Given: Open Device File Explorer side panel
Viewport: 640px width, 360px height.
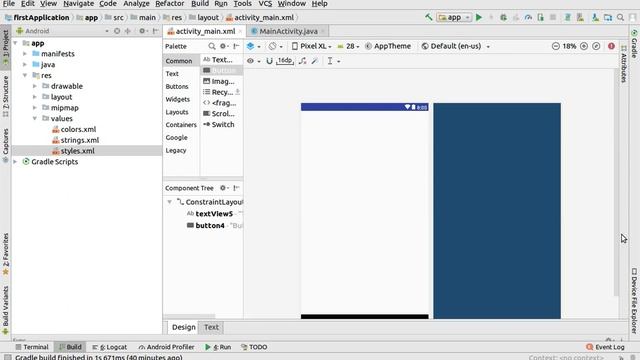Looking at the screenshot, I should (x=634, y=300).
